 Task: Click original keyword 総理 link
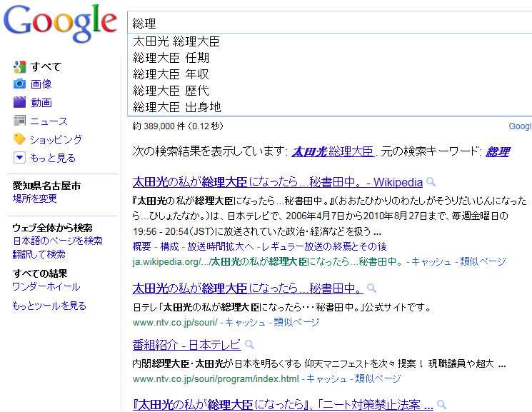(498, 151)
